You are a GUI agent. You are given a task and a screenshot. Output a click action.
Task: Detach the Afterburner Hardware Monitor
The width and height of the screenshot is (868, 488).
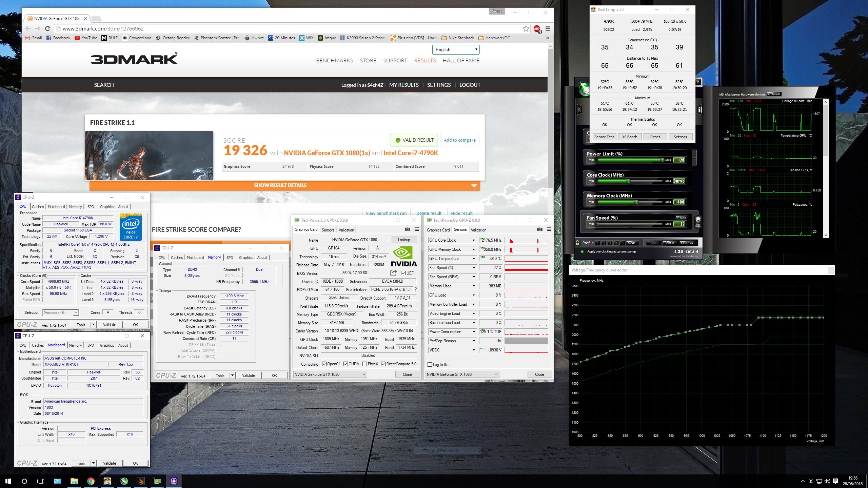point(774,94)
